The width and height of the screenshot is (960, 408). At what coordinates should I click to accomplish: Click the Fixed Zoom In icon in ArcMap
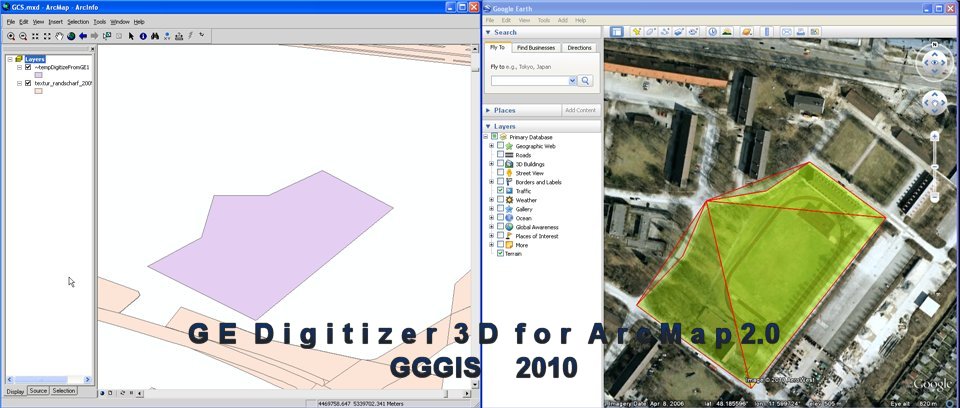(35, 36)
